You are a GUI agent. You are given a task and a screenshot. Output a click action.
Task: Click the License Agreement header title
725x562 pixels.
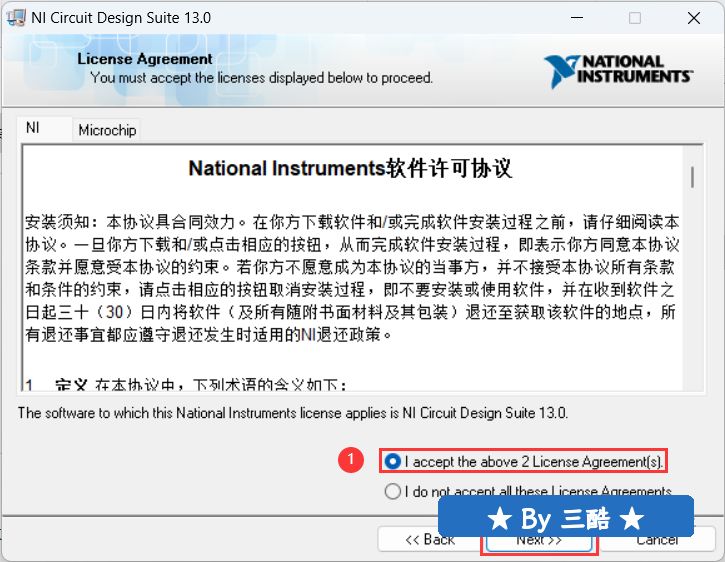[x=145, y=59]
